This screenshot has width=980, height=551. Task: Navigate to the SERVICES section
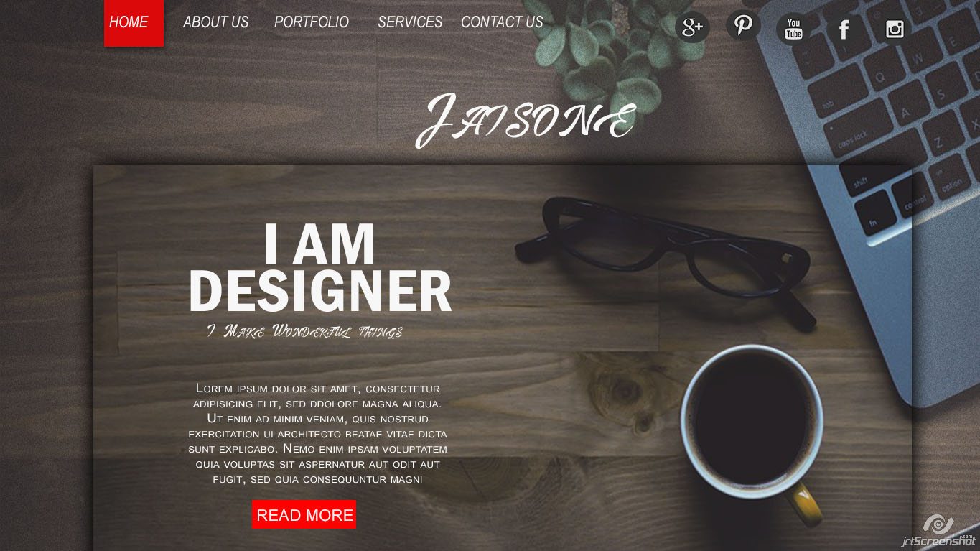[x=410, y=22]
